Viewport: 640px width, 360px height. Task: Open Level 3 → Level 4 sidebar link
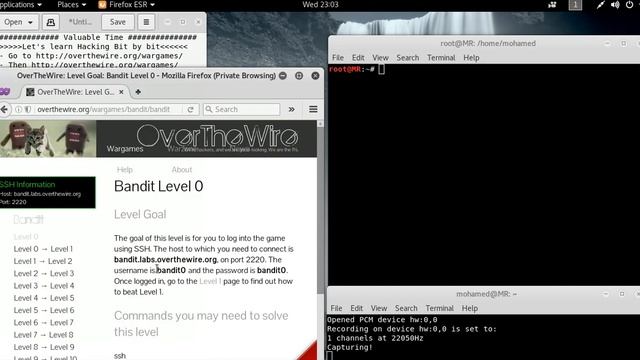tap(44, 286)
